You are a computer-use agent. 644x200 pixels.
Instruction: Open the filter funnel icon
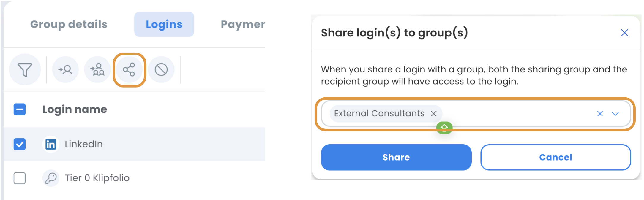click(25, 70)
